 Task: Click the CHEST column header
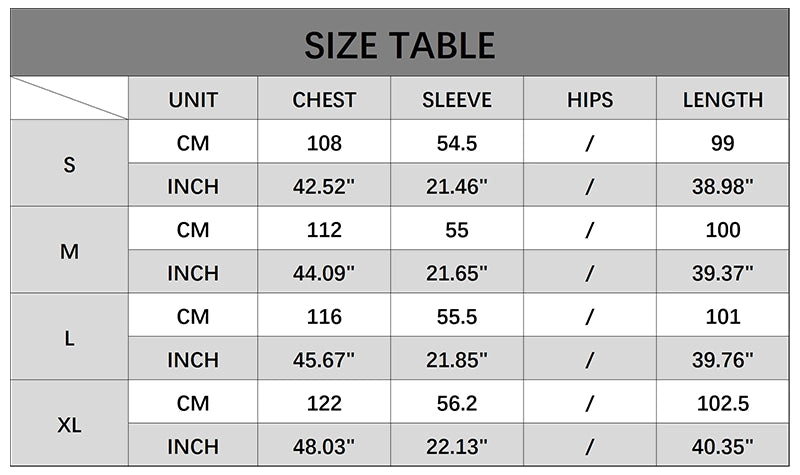pos(324,100)
